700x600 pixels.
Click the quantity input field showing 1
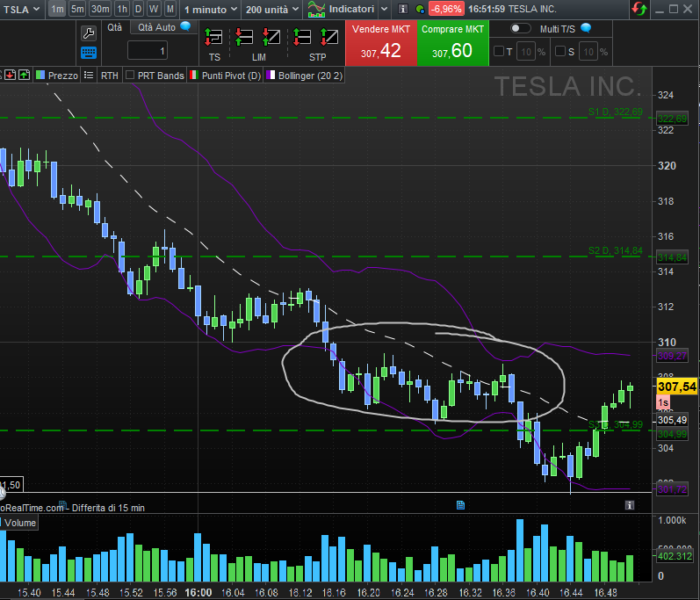pyautogui.click(x=148, y=51)
